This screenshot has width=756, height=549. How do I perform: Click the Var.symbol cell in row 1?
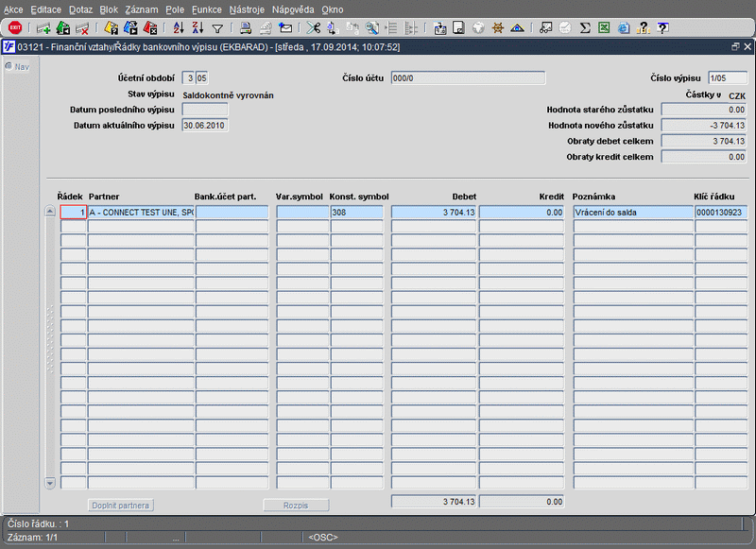(x=302, y=212)
